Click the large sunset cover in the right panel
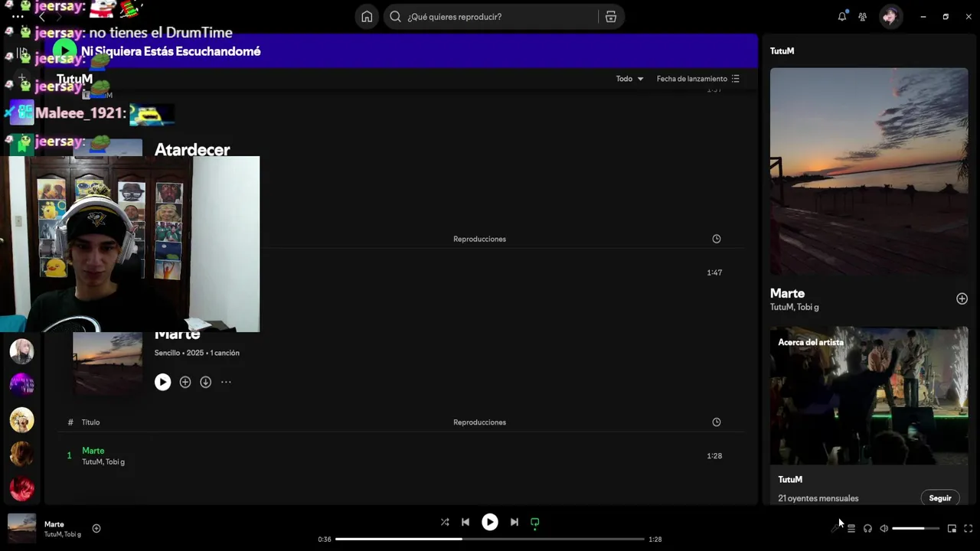Viewport: 980px width, 551px height. point(869,171)
